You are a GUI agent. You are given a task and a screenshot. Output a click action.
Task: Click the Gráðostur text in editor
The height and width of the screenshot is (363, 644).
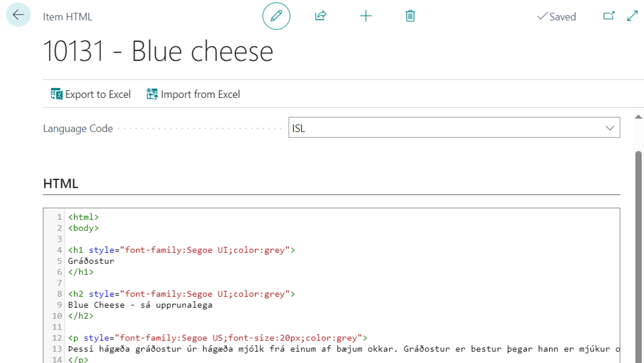91,261
